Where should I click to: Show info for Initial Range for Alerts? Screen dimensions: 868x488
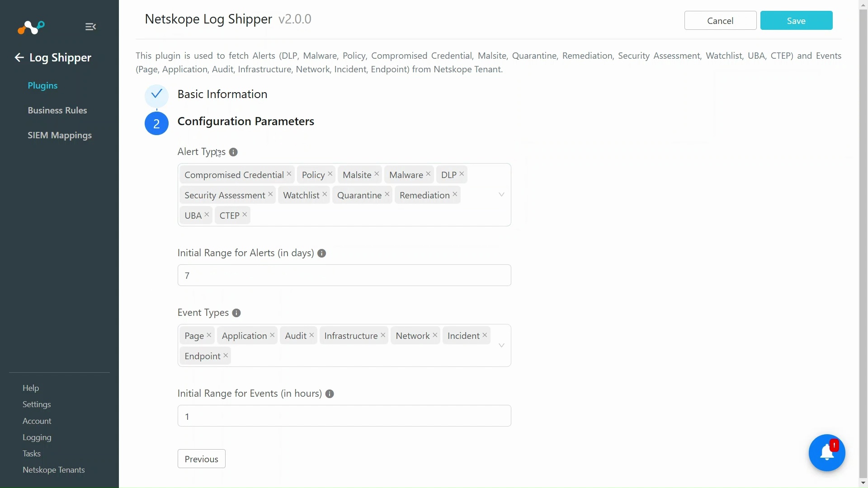coord(322,253)
